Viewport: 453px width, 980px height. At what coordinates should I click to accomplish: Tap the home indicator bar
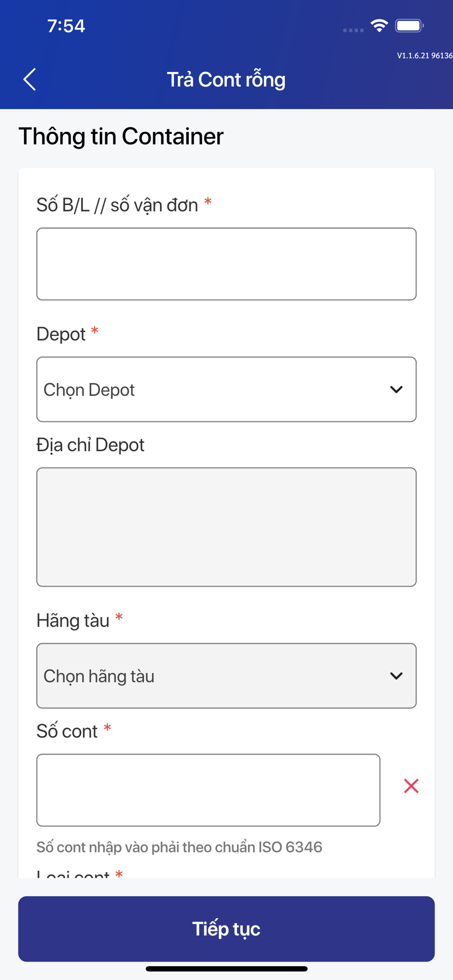[226, 969]
